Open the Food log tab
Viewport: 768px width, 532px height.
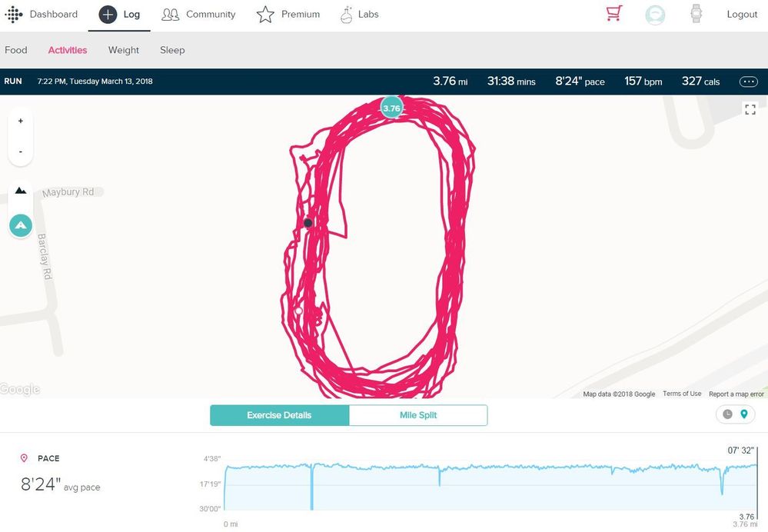pyautogui.click(x=16, y=50)
